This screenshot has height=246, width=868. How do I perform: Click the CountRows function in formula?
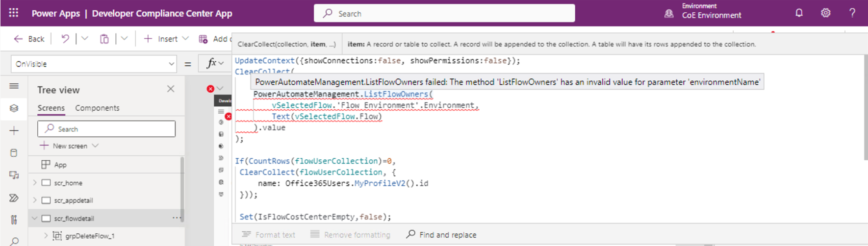click(x=269, y=161)
